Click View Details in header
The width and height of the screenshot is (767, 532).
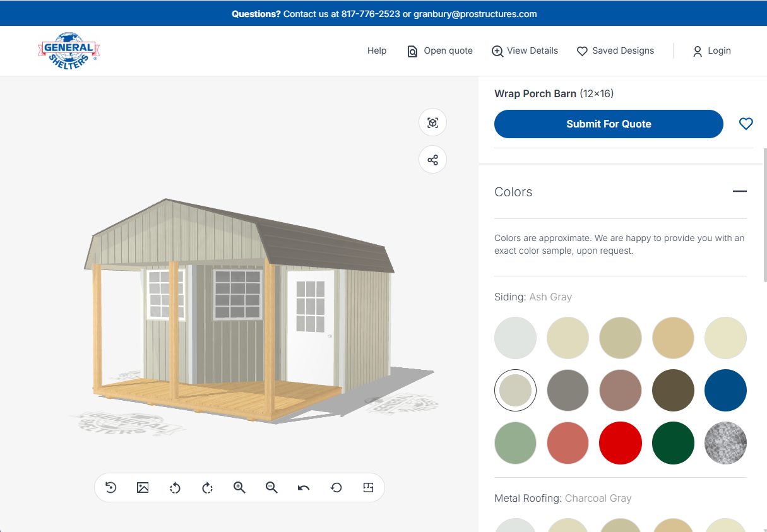coord(525,50)
